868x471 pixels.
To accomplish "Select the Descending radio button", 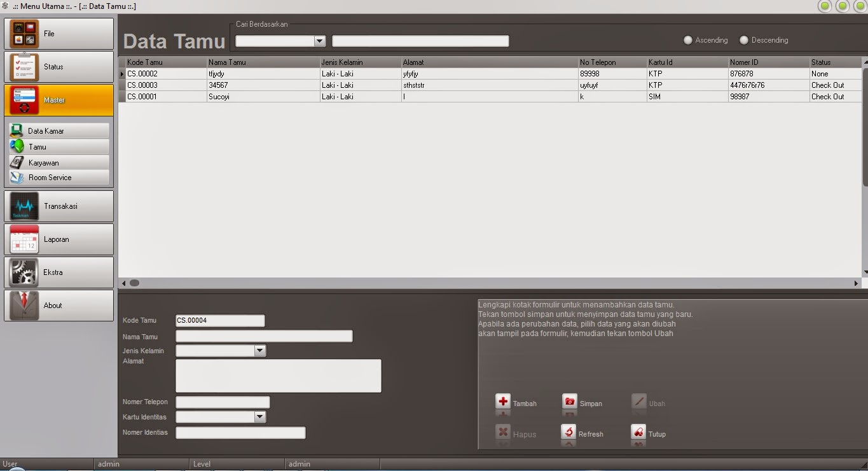I will coord(744,39).
